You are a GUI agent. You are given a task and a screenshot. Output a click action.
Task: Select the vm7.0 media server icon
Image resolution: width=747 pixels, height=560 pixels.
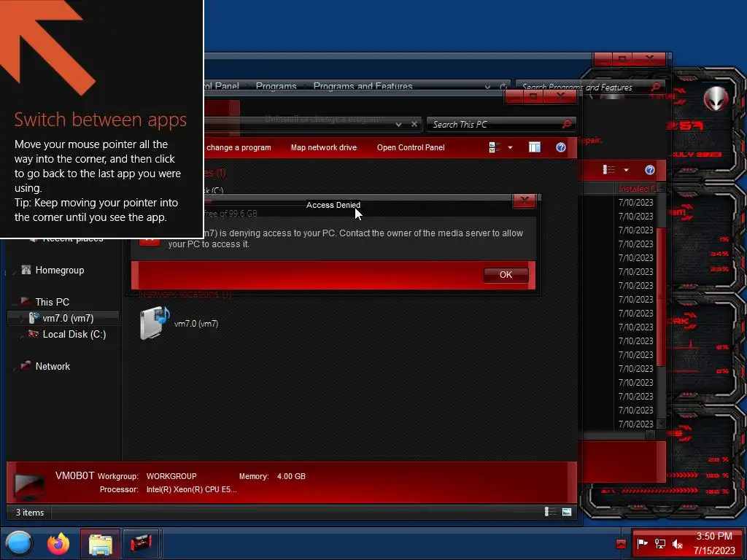point(155,323)
